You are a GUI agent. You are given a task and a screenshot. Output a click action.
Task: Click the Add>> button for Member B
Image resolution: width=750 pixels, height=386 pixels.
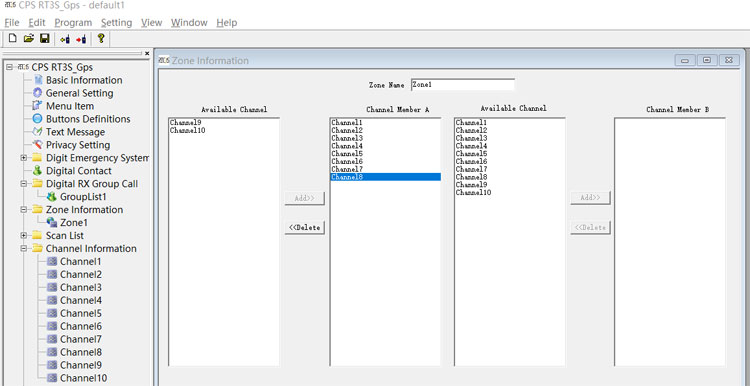tap(590, 198)
